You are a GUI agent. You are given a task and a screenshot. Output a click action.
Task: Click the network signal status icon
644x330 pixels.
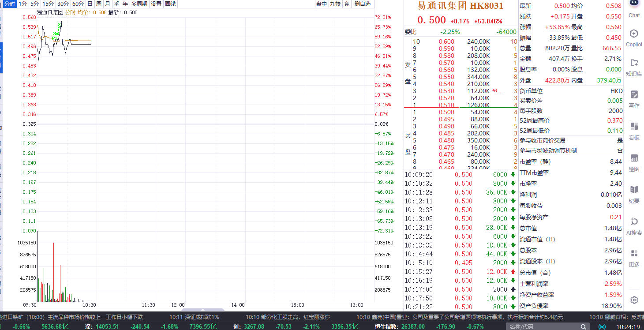(602, 326)
